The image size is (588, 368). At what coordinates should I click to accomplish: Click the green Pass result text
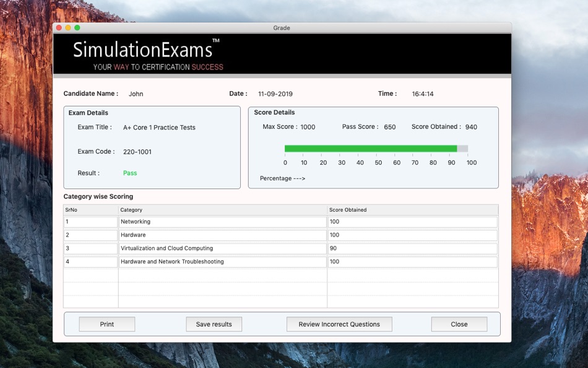pyautogui.click(x=130, y=173)
